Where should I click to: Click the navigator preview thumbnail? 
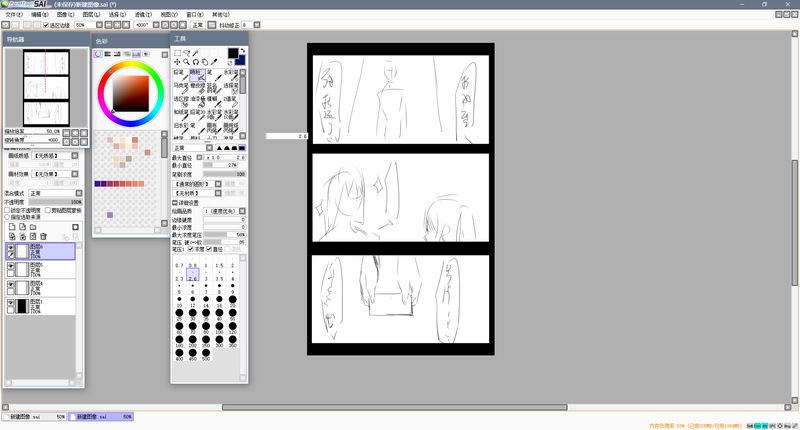pyautogui.click(x=43, y=88)
